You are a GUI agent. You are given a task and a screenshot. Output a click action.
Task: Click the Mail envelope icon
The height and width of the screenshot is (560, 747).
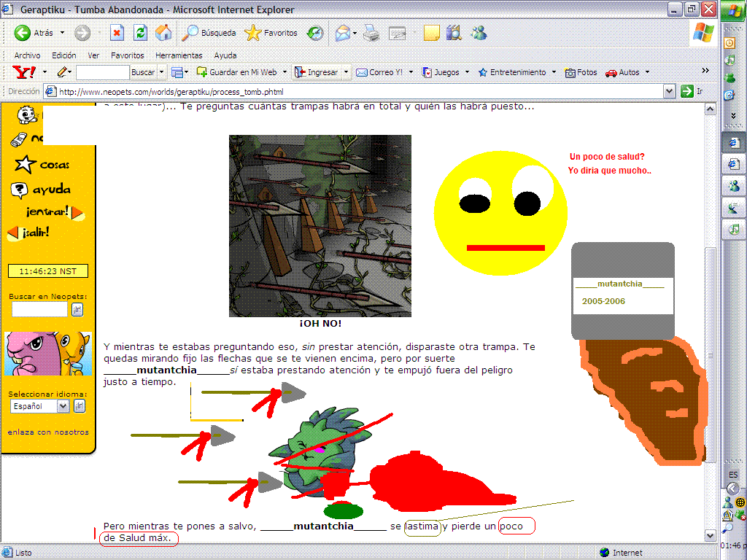343,33
